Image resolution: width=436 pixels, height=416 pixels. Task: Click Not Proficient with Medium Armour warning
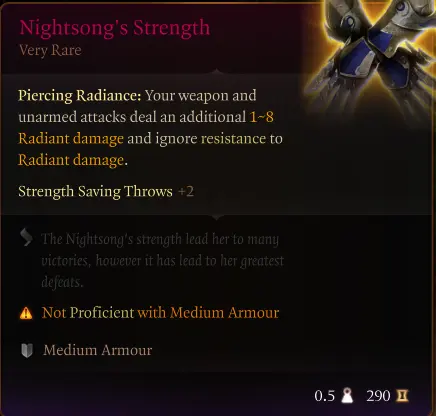tap(160, 313)
